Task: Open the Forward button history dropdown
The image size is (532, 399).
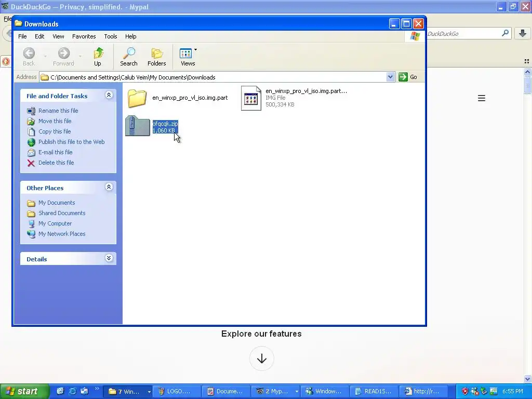Action: (80, 56)
